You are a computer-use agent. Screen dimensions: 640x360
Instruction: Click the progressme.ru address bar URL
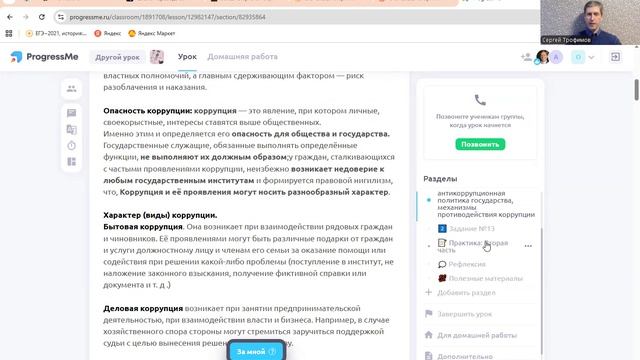pos(167,17)
